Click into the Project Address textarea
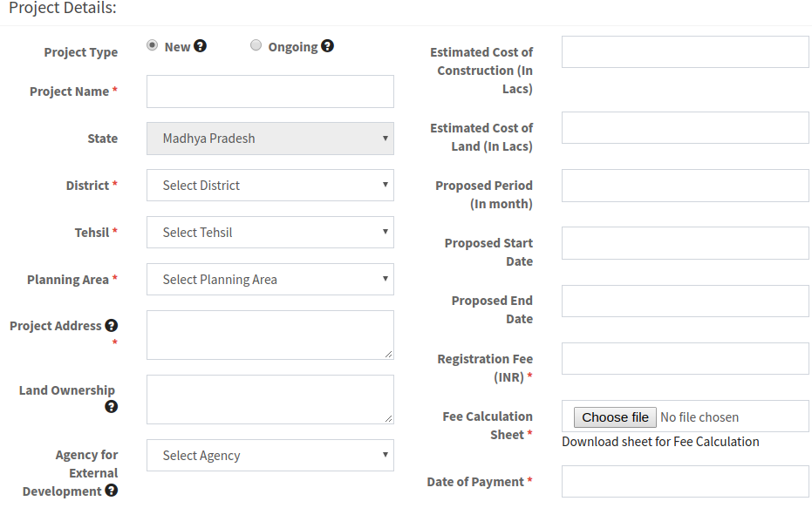Screen dimensions: 812x508 coord(270,335)
